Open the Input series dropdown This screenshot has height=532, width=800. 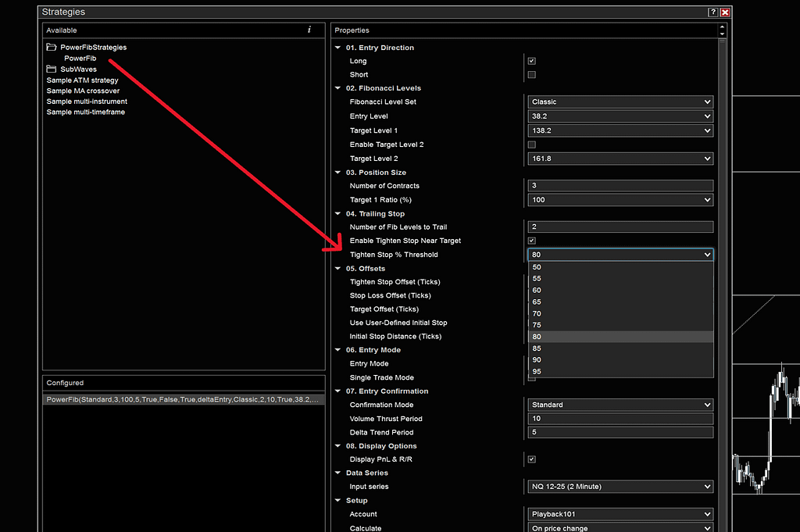[x=706, y=486]
